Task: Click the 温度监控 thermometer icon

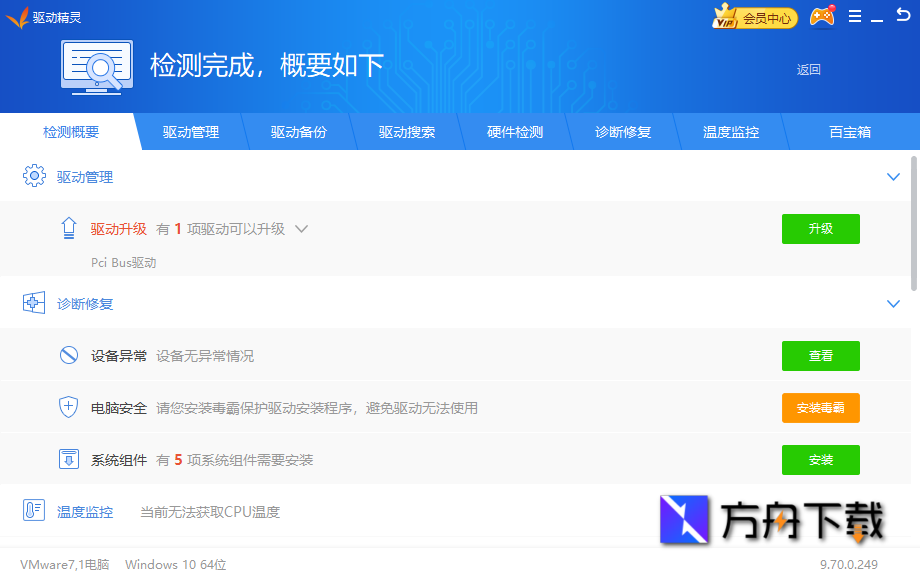Action: click(33, 511)
